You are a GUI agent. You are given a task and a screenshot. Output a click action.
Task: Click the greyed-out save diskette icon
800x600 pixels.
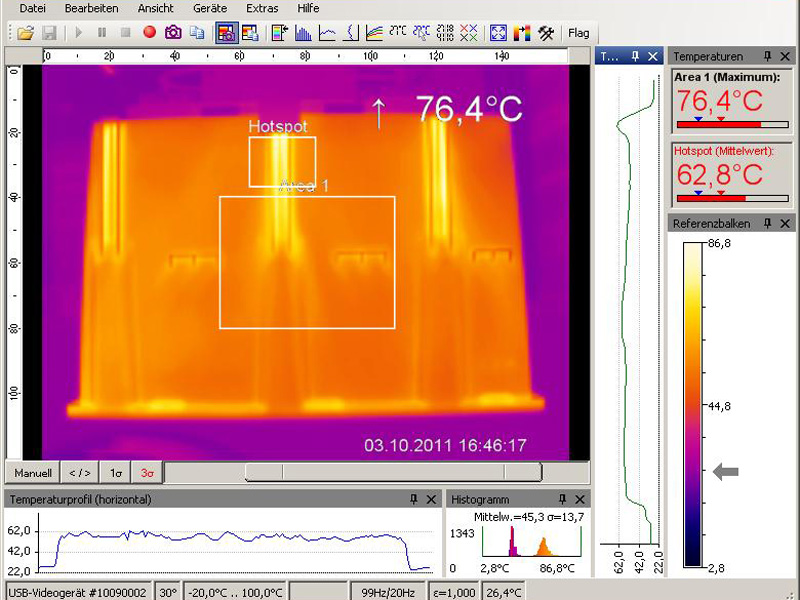click(49, 33)
